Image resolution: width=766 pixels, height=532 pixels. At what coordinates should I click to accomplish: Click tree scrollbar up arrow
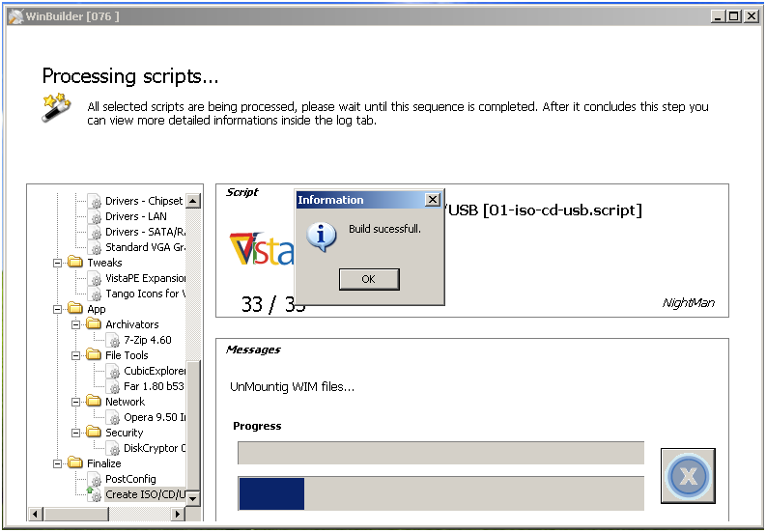click(193, 200)
